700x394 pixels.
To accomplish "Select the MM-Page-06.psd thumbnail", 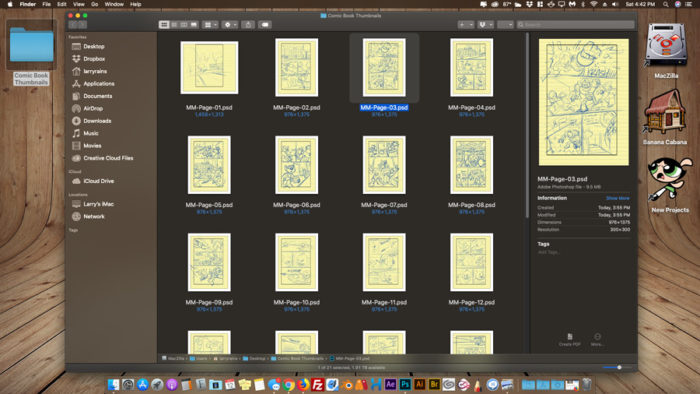I will click(296, 165).
